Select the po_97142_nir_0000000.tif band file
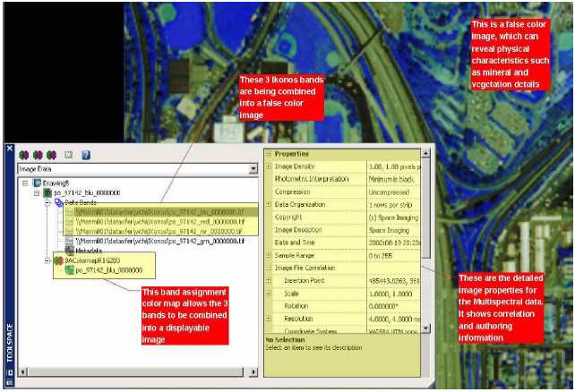 point(159,232)
